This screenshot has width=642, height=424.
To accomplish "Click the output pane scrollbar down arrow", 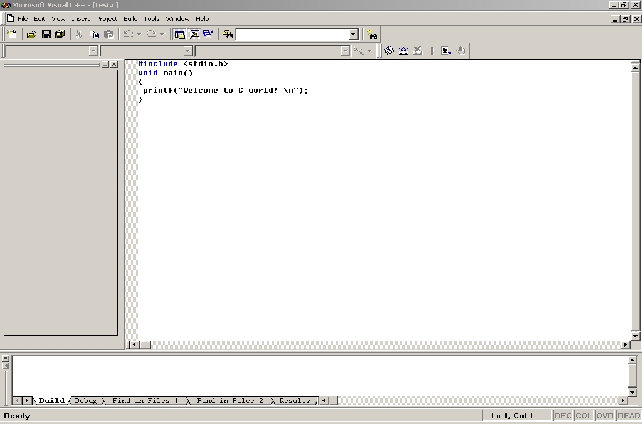I will point(632,392).
